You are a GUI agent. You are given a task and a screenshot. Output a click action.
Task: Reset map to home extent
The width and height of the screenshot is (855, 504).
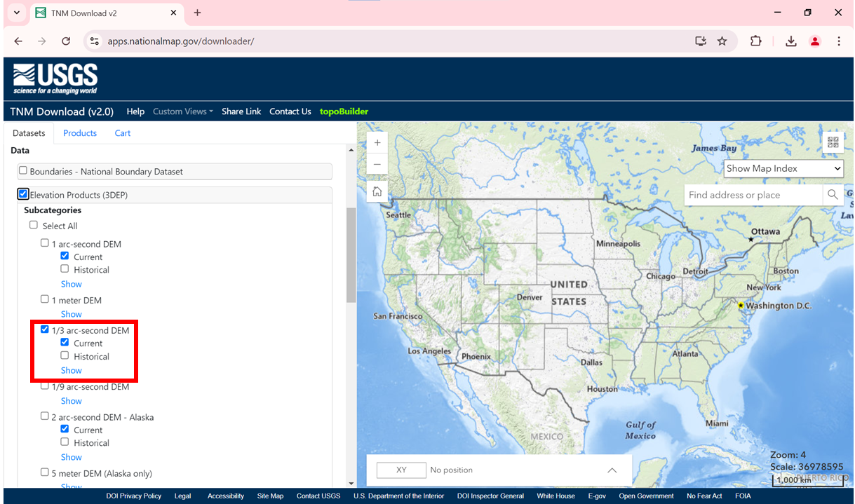[x=377, y=191]
